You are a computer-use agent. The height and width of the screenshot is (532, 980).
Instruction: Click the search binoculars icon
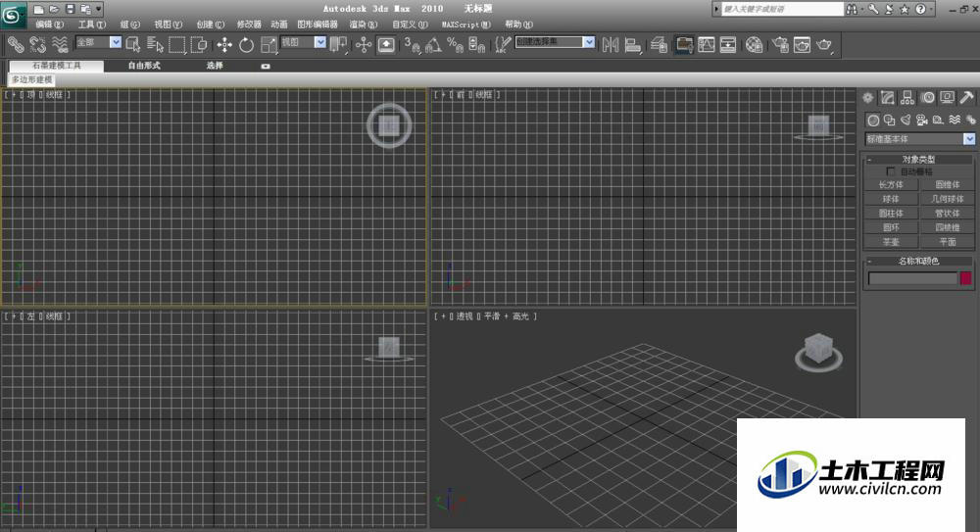pyautogui.click(x=852, y=9)
